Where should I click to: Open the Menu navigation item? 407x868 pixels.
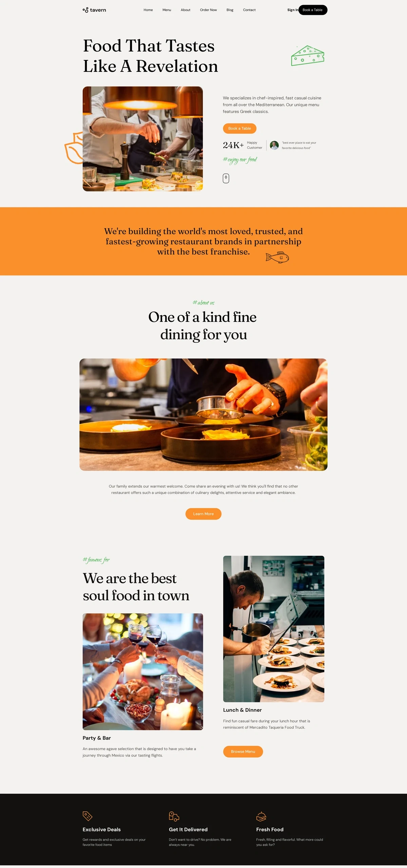pos(167,10)
